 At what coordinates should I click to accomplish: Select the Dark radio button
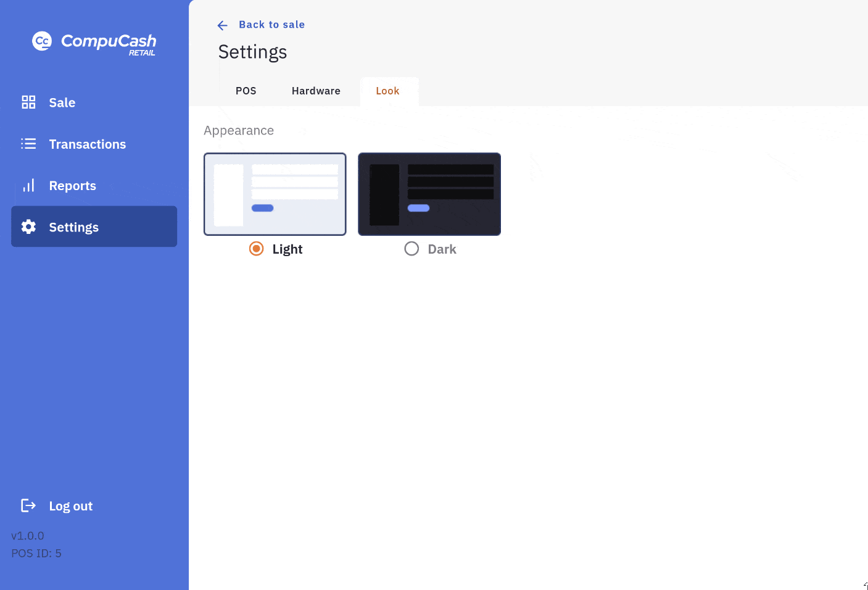click(x=411, y=249)
